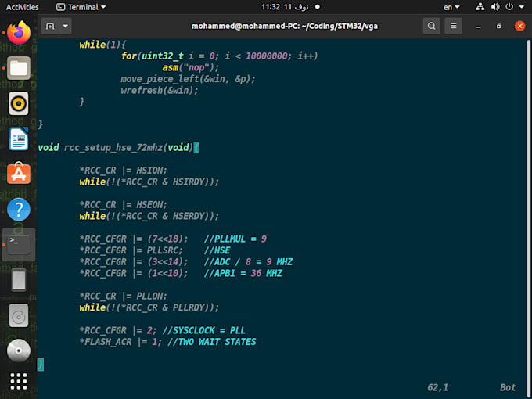The height and width of the screenshot is (399, 532).
Task: Click the '//HSE' comment
Action: (x=217, y=250)
